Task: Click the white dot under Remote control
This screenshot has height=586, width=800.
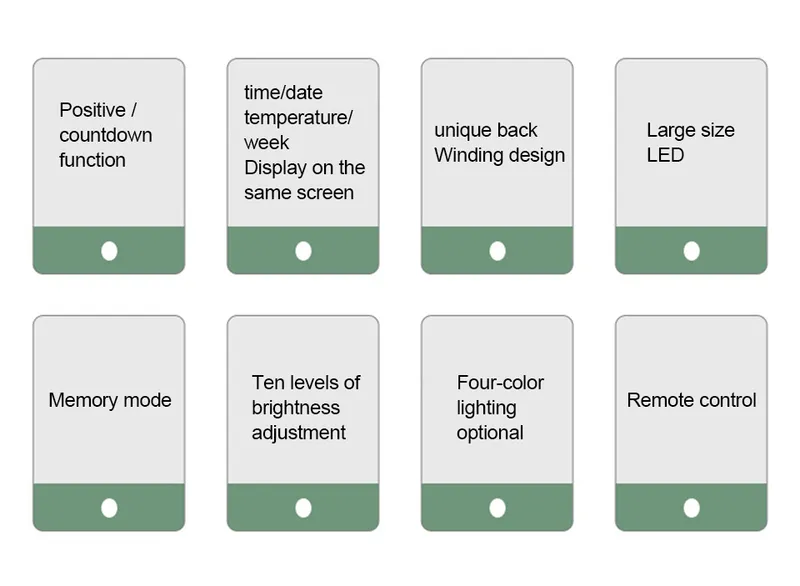Action: (x=691, y=508)
